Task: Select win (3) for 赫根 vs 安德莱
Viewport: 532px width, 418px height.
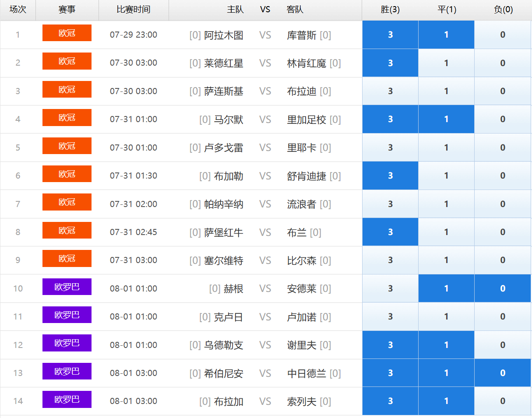Action: [390, 288]
